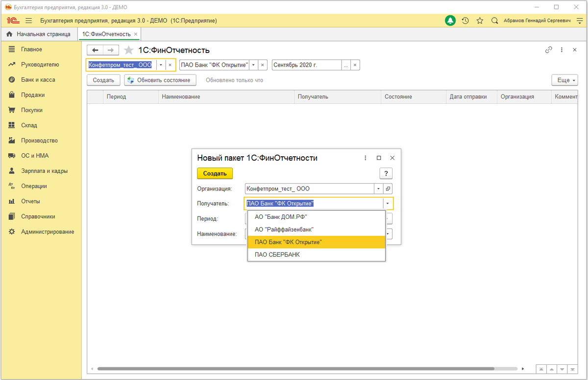Go back with left arrow button
Viewport: 588px width, 380px height.
coord(95,50)
